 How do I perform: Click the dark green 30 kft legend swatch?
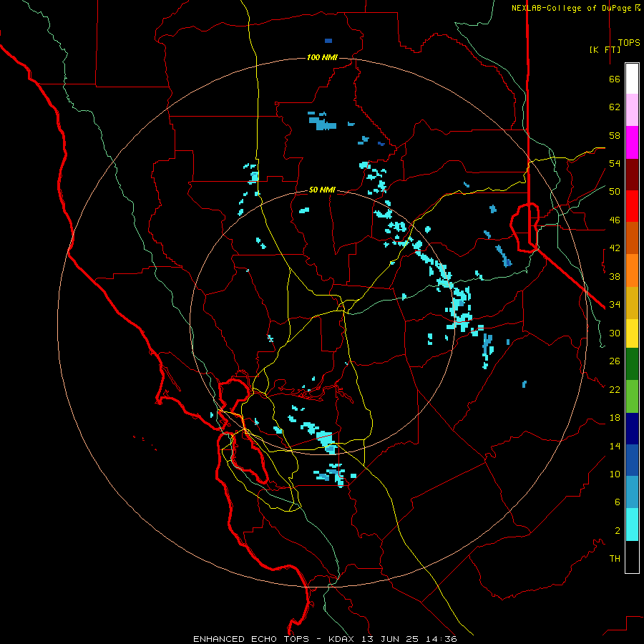click(x=632, y=364)
